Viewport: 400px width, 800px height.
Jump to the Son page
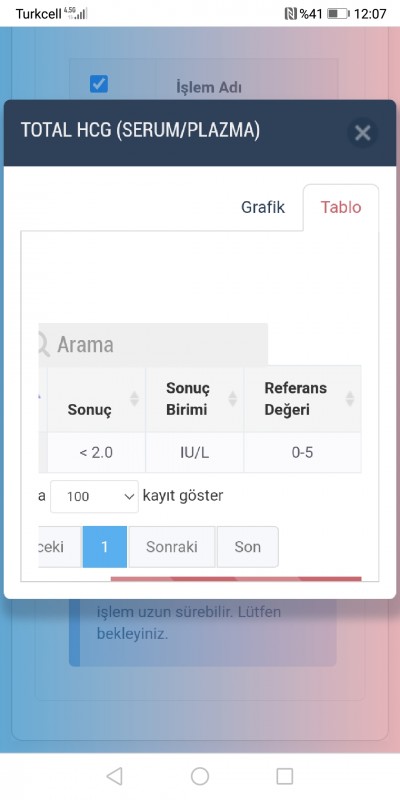tap(247, 547)
